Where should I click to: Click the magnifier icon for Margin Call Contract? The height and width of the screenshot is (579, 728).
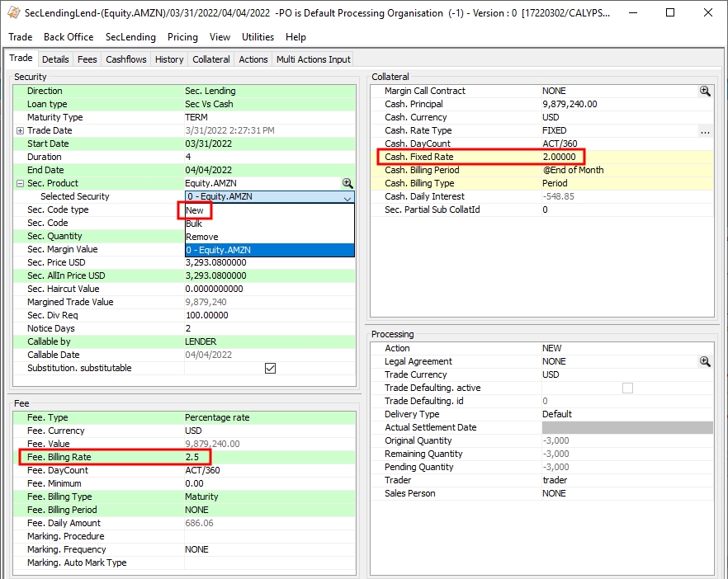705,91
